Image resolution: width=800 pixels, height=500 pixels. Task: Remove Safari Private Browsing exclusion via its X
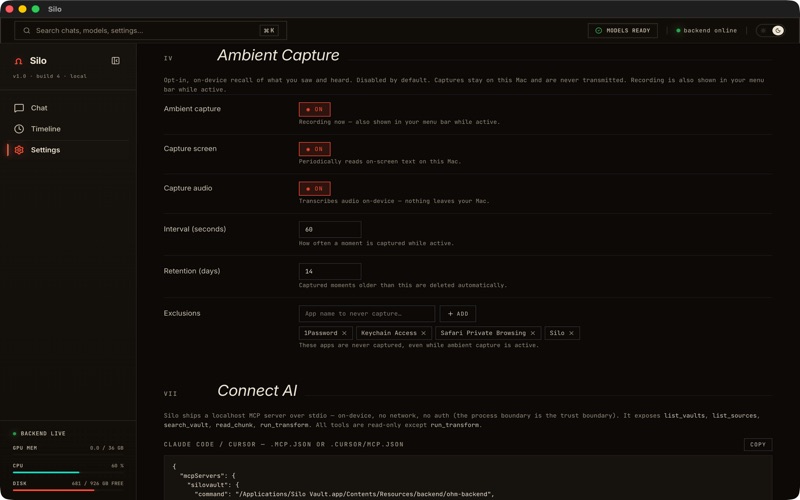(x=533, y=333)
